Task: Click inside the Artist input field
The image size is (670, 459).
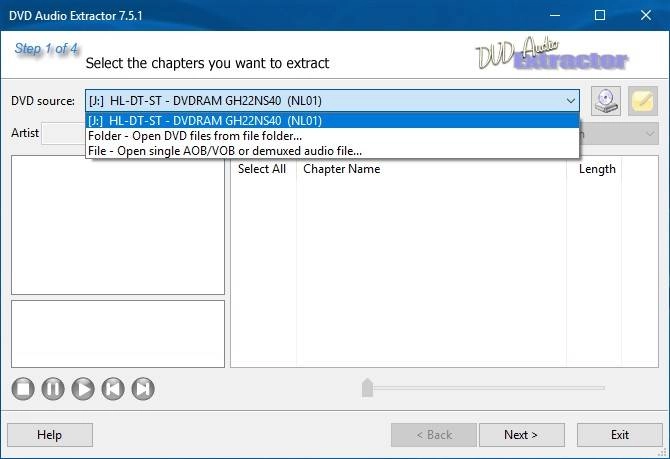Action: click(x=63, y=134)
